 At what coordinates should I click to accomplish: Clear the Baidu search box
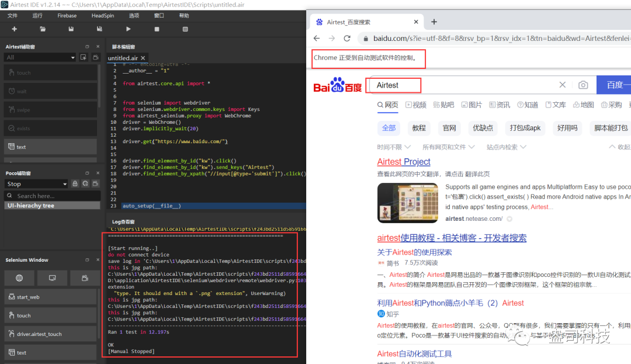562,85
